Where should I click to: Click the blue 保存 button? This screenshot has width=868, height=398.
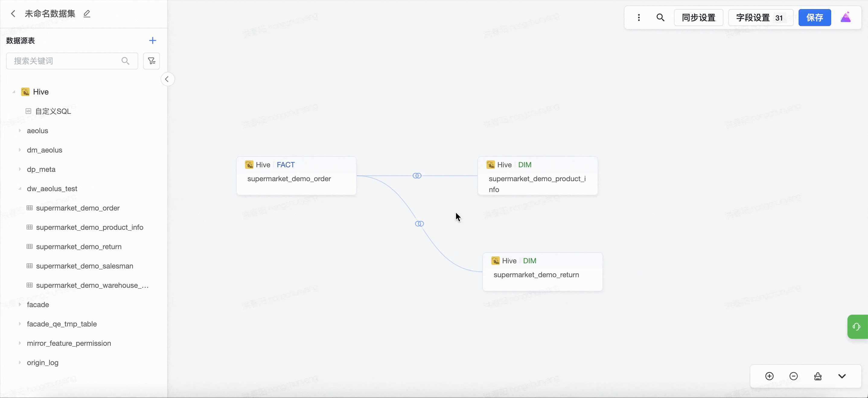pyautogui.click(x=814, y=18)
